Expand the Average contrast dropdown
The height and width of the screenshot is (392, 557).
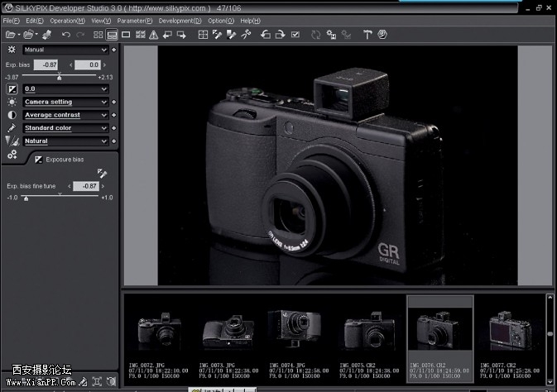65,115
